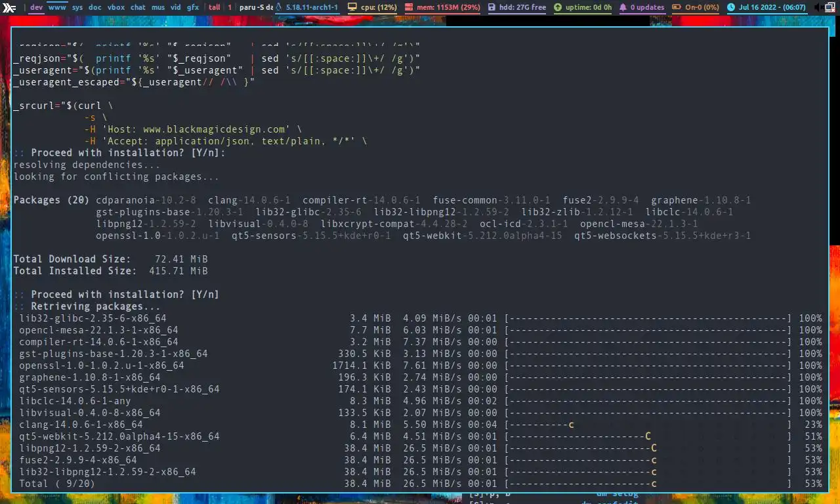Click the clock icon
The height and width of the screenshot is (504, 840).
pyautogui.click(x=731, y=7)
